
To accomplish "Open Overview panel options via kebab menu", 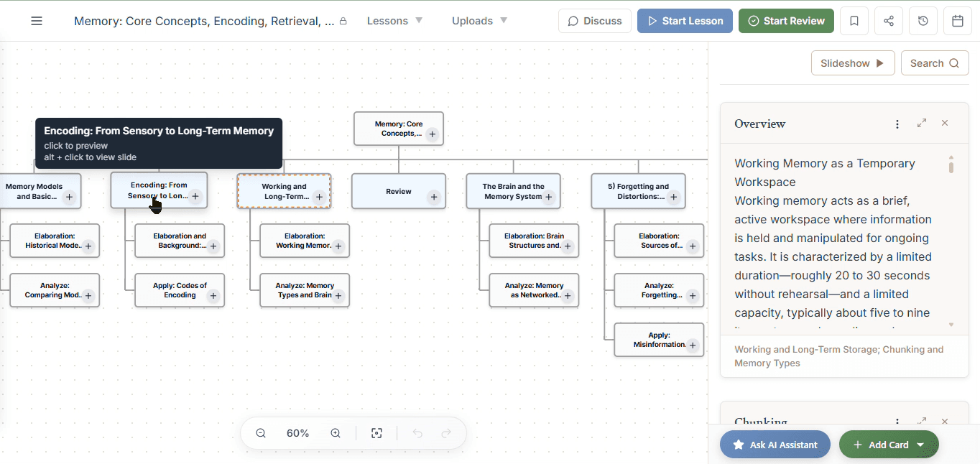I will coord(897,124).
